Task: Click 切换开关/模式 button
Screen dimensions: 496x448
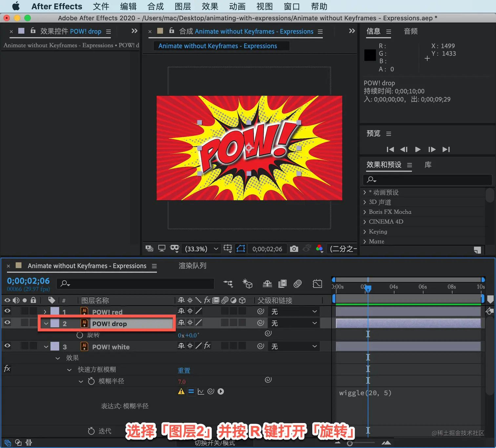Action: coord(215,443)
